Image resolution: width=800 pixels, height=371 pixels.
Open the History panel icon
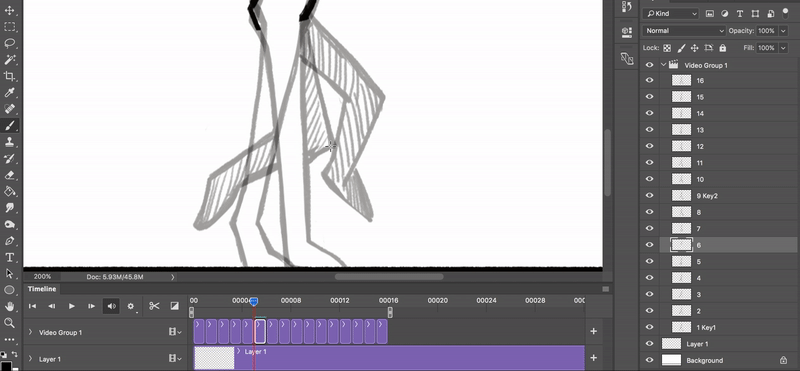click(x=627, y=7)
